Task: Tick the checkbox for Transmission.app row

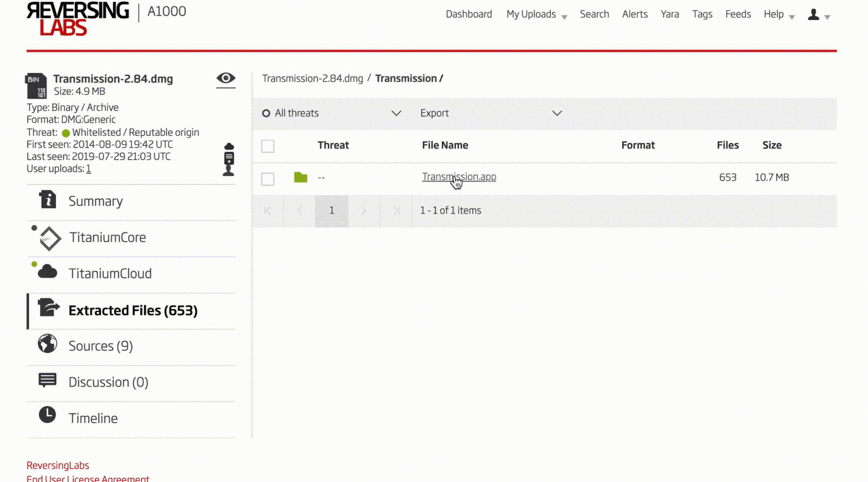Action: click(268, 179)
